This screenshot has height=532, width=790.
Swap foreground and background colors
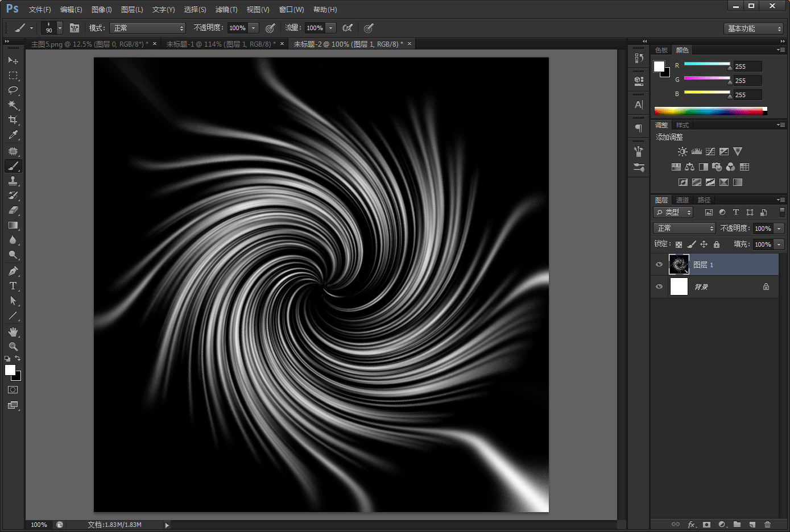[x=18, y=358]
